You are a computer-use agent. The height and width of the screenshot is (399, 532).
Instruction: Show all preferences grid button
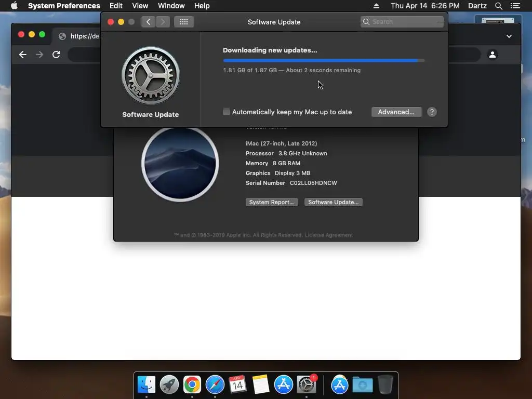pyautogui.click(x=184, y=22)
